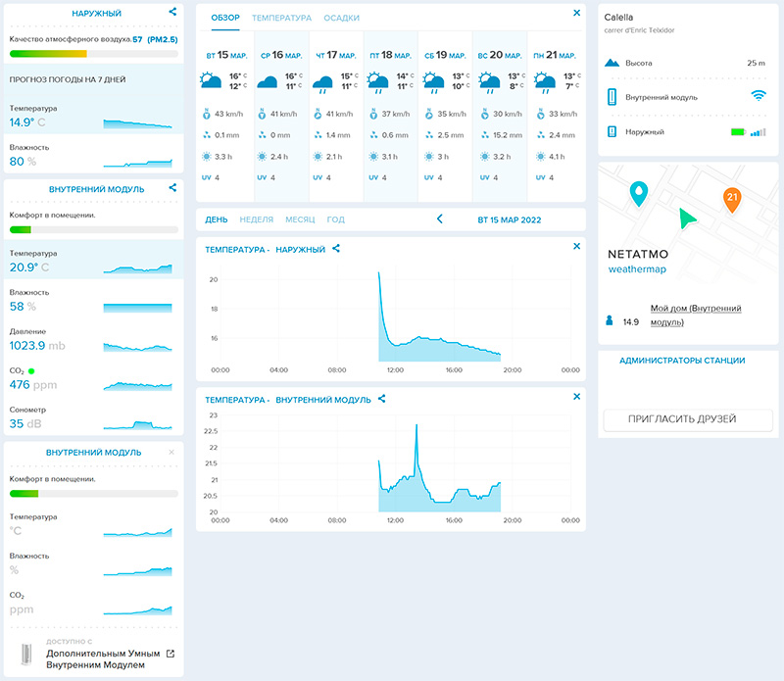Go to previous day with left chevron
Image resolution: width=784 pixels, height=681 pixels.
tap(439, 219)
